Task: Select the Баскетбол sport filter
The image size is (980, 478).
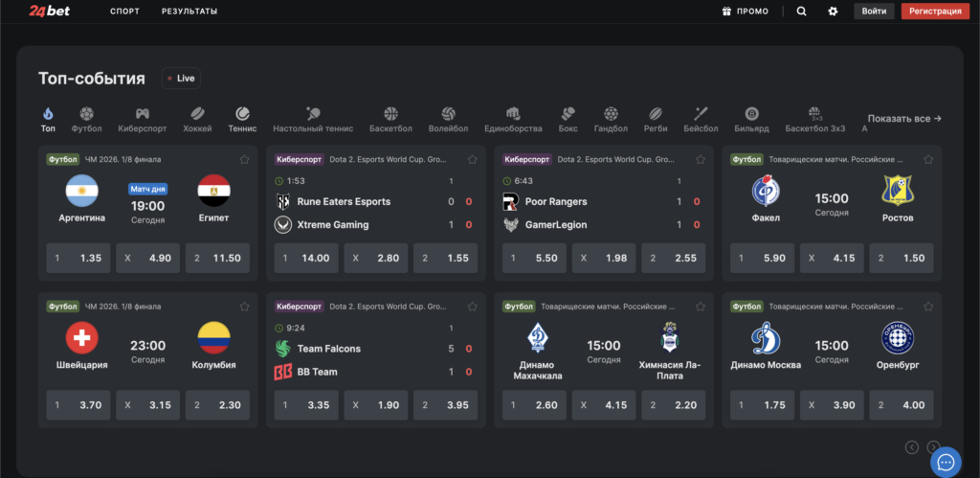Action: [390, 120]
